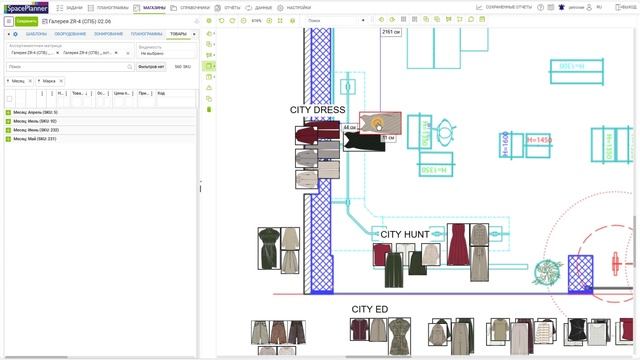
Task: Click the calendar icon in the top bar
Action: tap(551, 7)
